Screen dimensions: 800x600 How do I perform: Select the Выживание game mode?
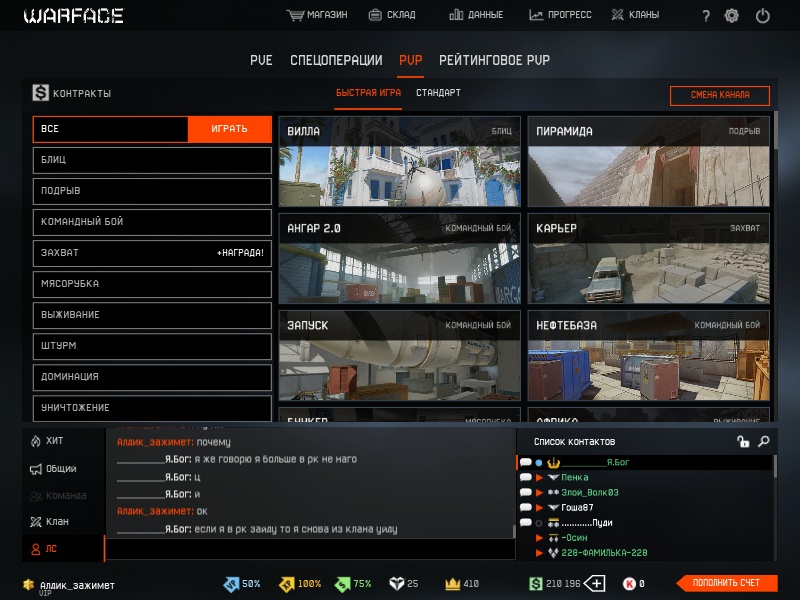152,315
